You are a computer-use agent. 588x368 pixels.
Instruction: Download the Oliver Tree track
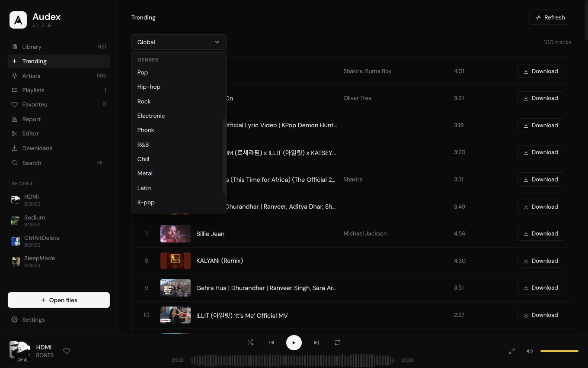(x=540, y=98)
